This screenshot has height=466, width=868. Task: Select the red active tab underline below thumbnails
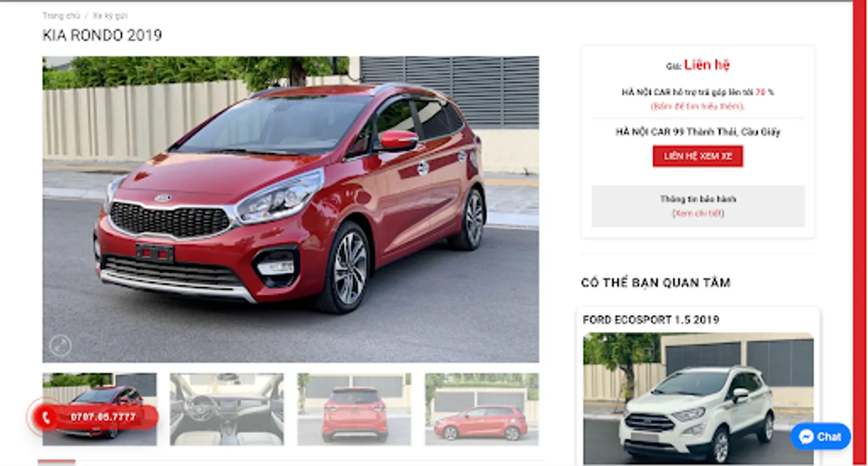(x=56, y=461)
